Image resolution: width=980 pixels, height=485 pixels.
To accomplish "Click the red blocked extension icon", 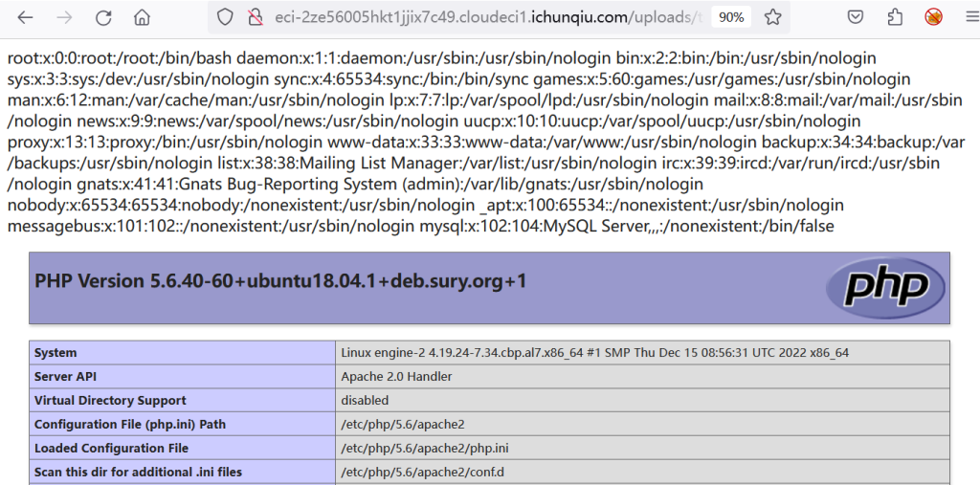I will (x=934, y=17).
